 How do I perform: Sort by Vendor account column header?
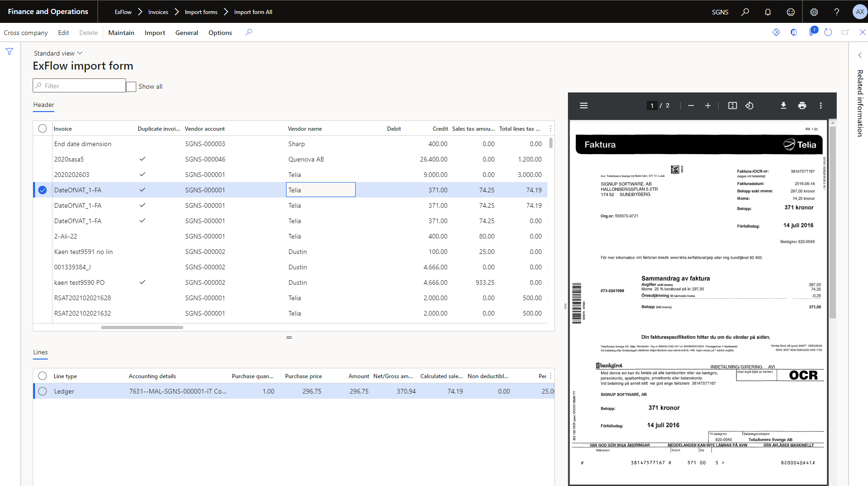(205, 129)
